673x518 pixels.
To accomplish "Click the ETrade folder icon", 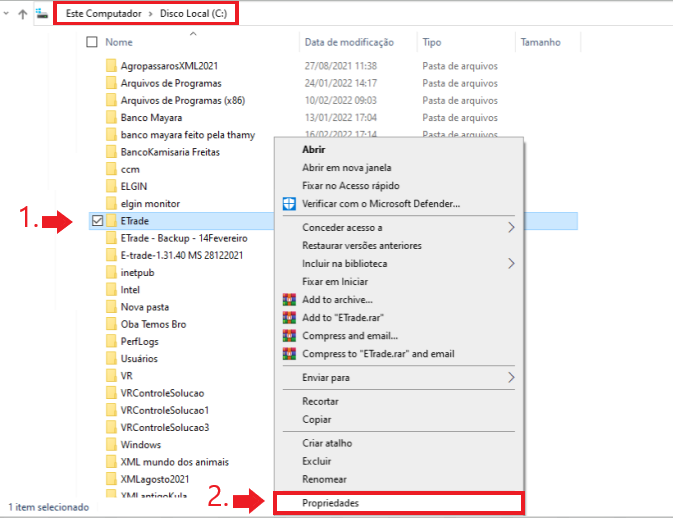I will (x=111, y=221).
